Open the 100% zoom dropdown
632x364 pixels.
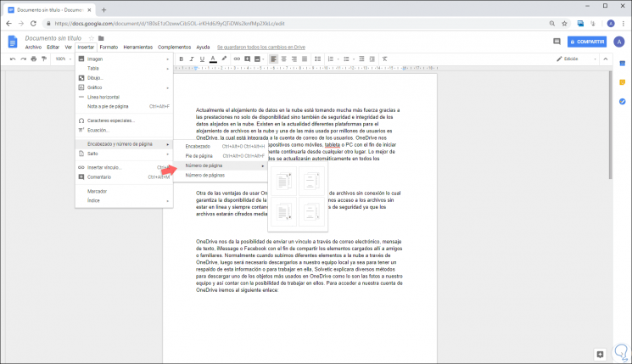[64, 59]
